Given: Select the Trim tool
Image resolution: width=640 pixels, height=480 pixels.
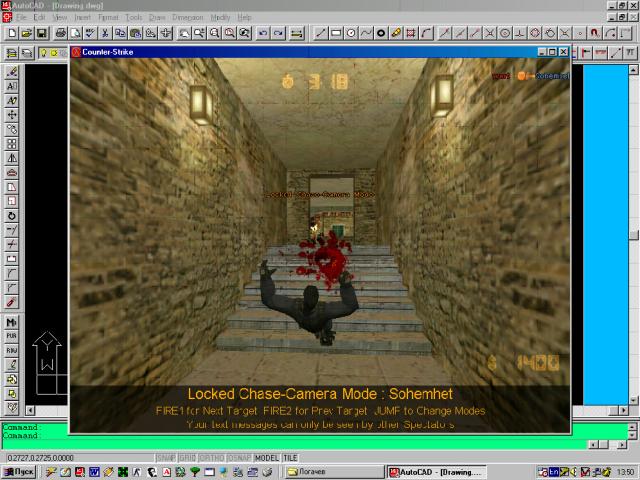Looking at the screenshot, I should (11, 244).
